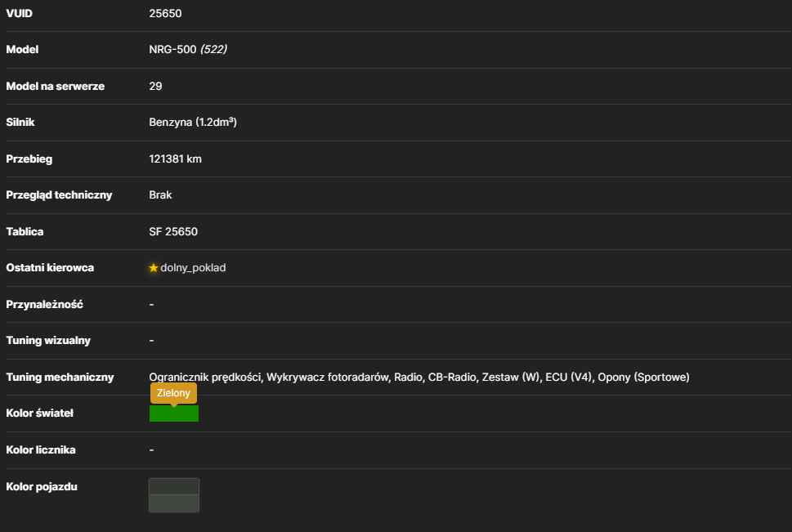This screenshot has height=532, width=792.
Task: Click the Opony (Sportowe) tuning entry
Action: (x=643, y=378)
